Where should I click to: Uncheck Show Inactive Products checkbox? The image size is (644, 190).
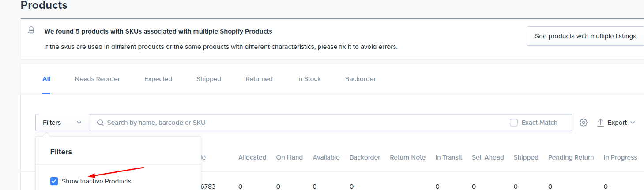54,181
